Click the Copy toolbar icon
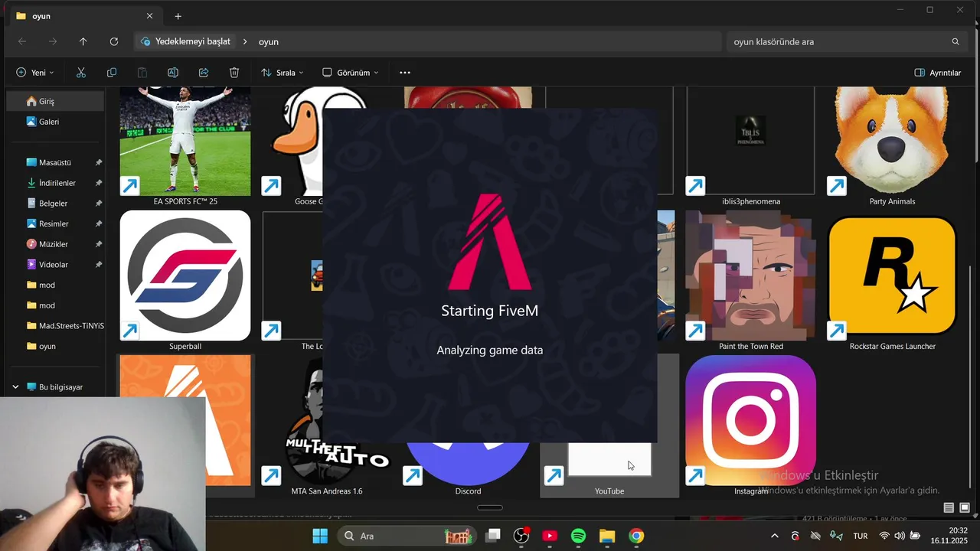 (112, 73)
